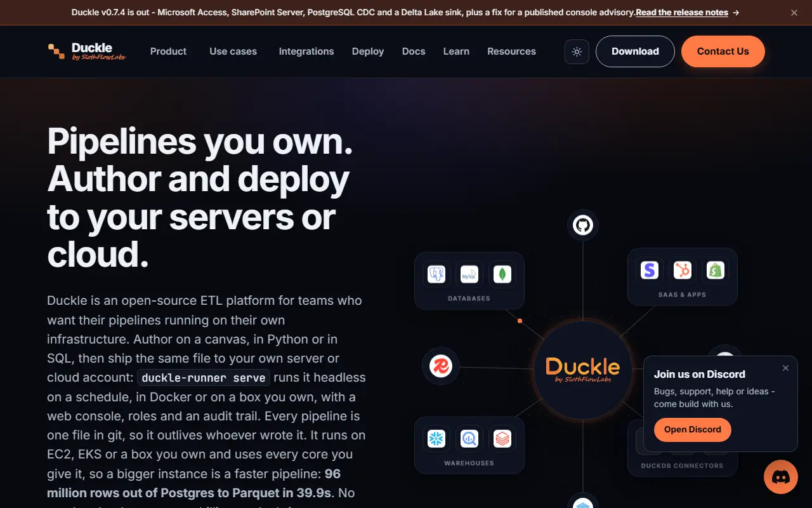Click the Open Discord button

[x=693, y=430]
